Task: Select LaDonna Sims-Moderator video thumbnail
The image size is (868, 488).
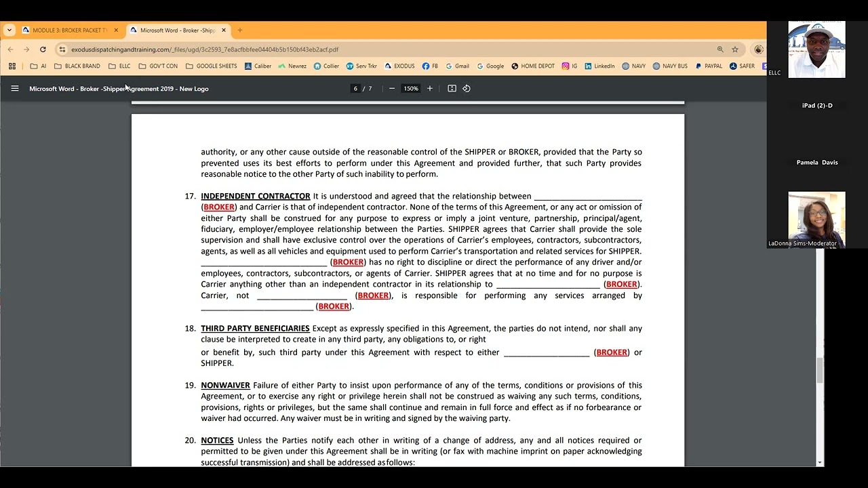Action: pyautogui.click(x=816, y=220)
